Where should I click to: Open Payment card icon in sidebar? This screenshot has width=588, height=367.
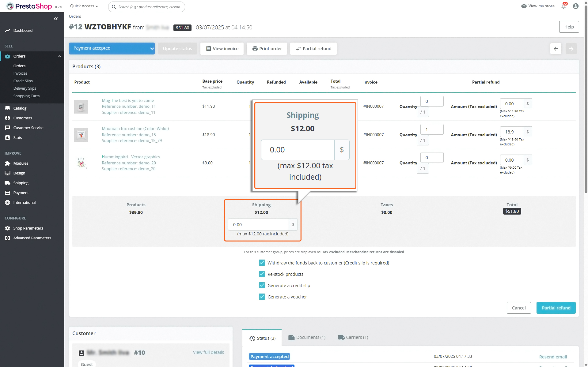8,193
